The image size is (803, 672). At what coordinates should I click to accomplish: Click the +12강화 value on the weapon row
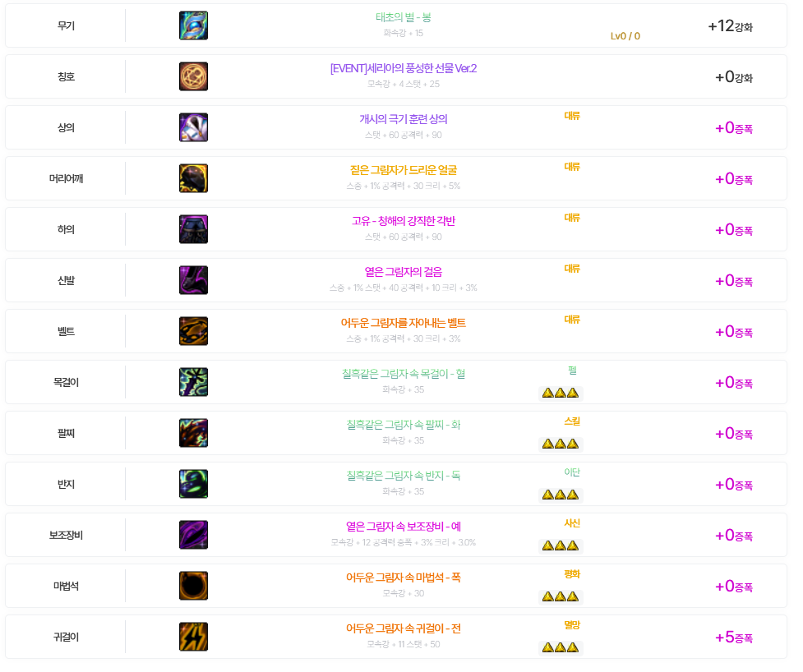pyautogui.click(x=730, y=26)
